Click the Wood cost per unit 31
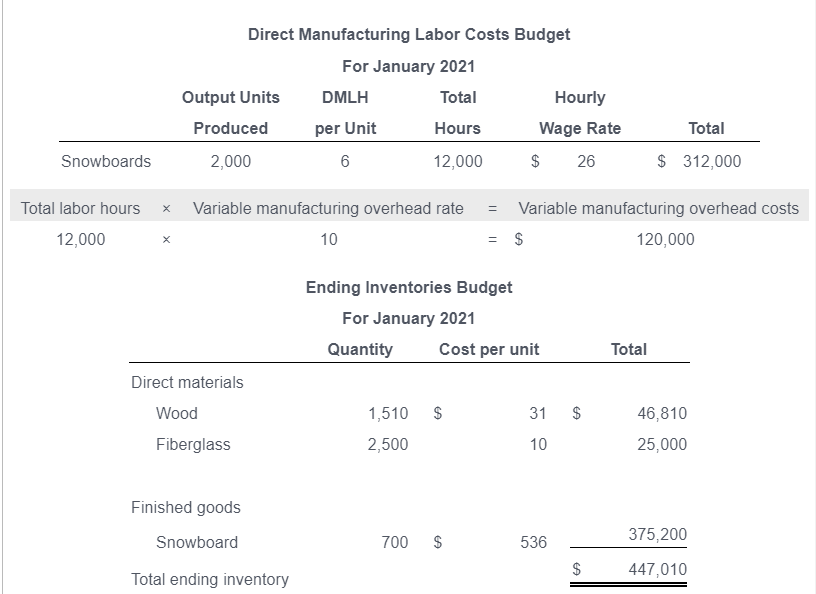Image resolution: width=816 pixels, height=594 pixels. coord(538,413)
